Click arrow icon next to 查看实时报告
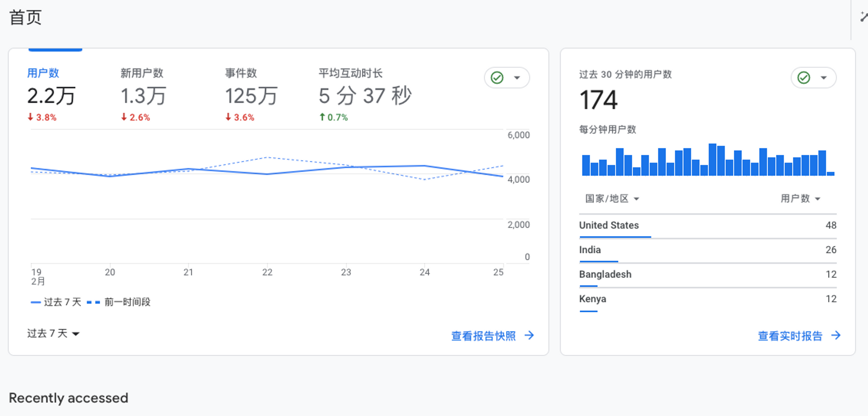Viewport: 868px width, 416px height. pos(836,335)
